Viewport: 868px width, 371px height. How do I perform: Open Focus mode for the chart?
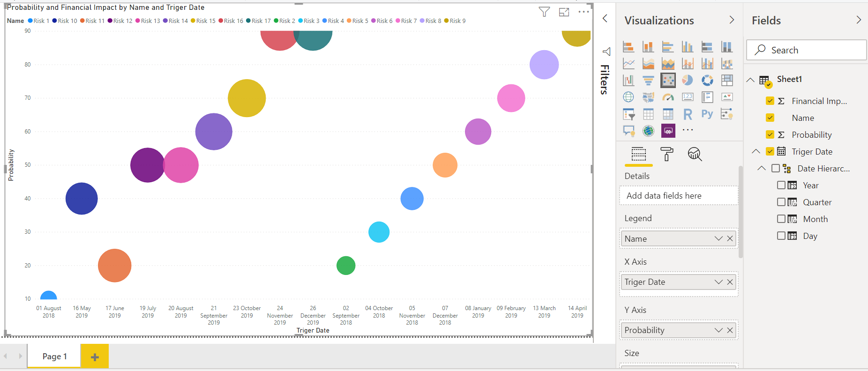pos(564,12)
